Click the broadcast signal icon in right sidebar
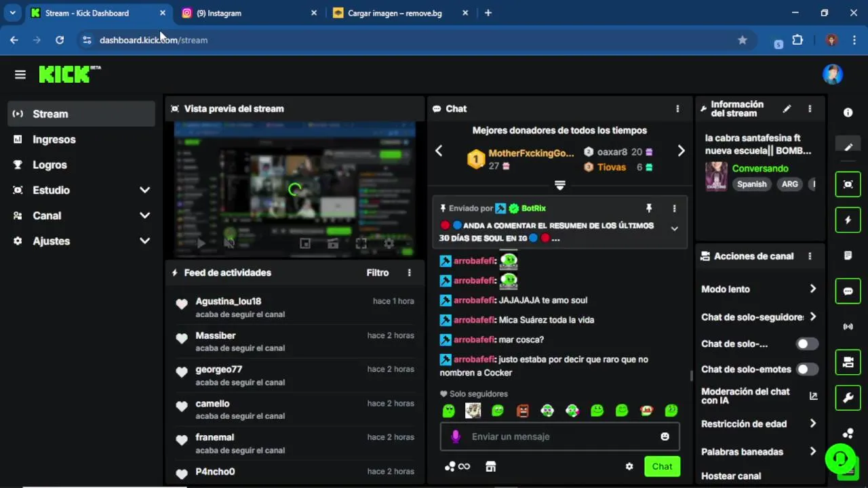 tap(848, 327)
